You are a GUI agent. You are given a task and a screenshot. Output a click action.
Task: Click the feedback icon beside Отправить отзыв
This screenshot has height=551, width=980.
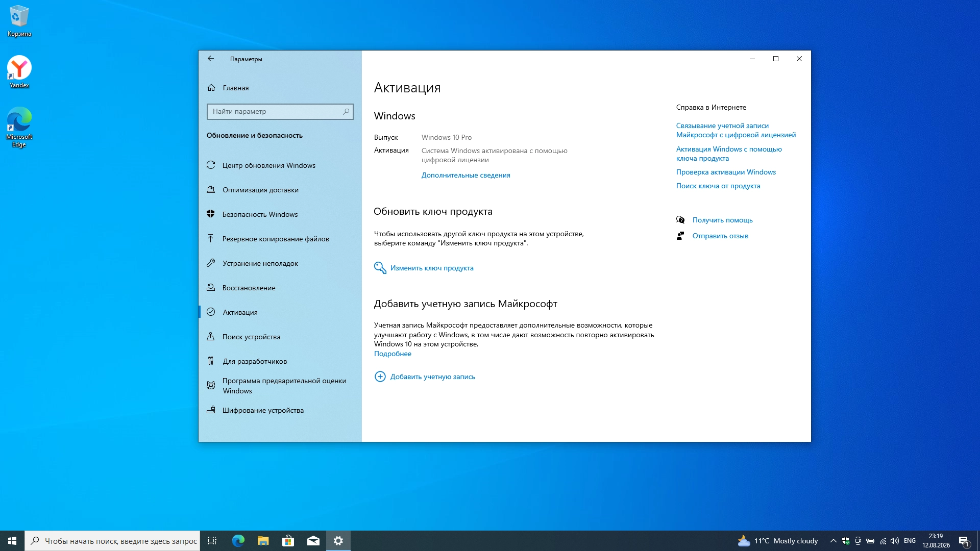(x=680, y=236)
